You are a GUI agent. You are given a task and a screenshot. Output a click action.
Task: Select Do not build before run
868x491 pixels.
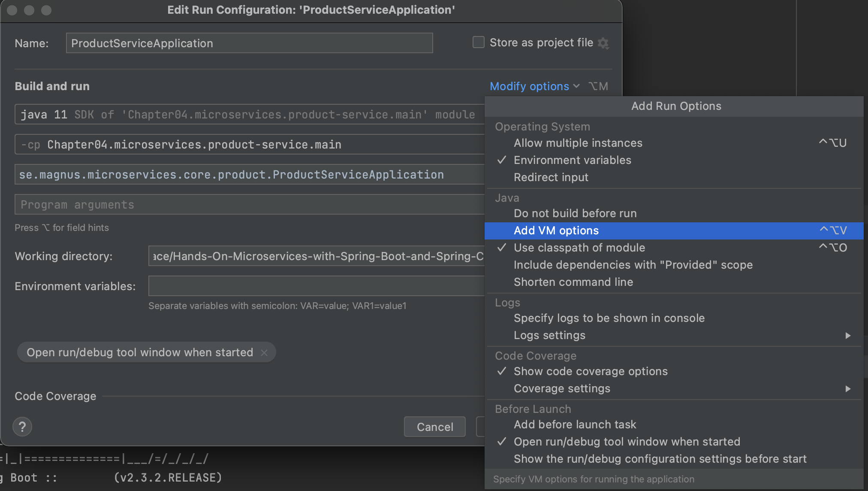575,213
